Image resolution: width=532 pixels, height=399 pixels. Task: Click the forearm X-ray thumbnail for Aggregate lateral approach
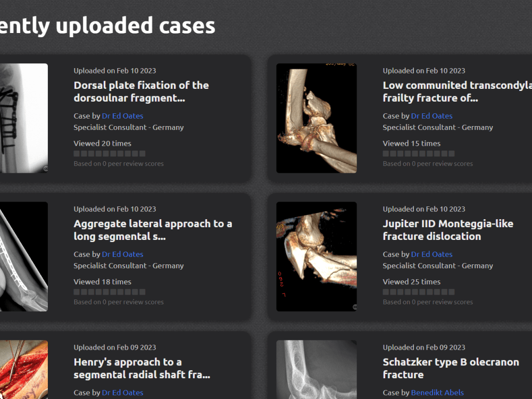click(24, 256)
